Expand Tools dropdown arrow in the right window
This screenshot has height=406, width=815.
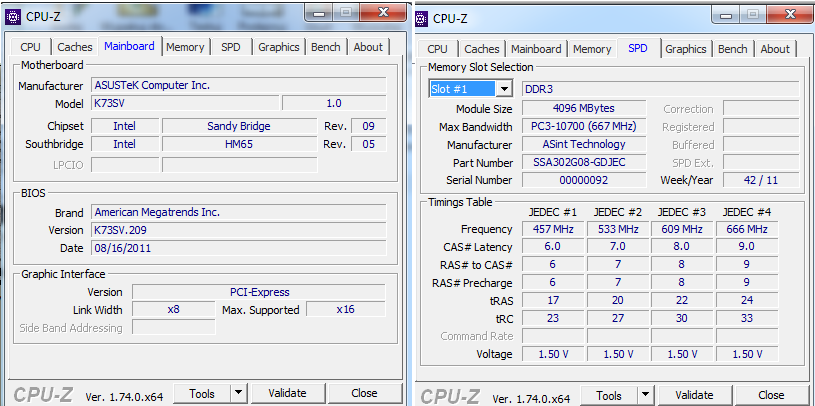point(645,396)
